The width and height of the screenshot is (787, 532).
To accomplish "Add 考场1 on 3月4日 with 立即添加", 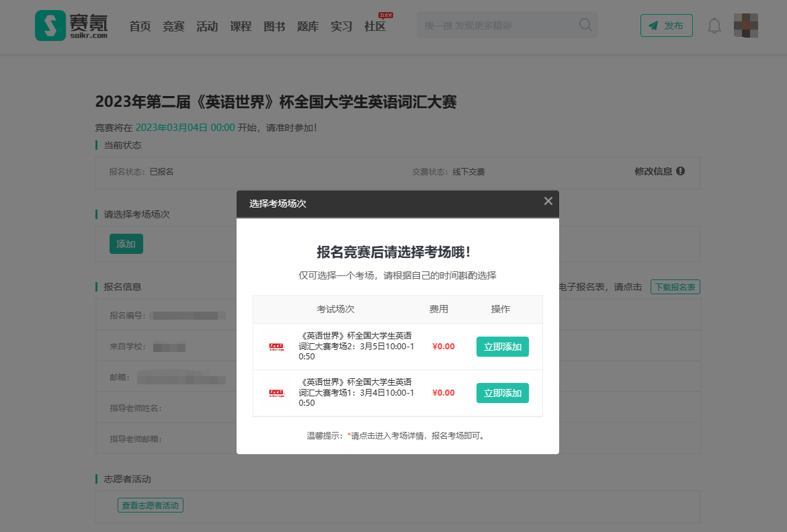I will (502, 393).
